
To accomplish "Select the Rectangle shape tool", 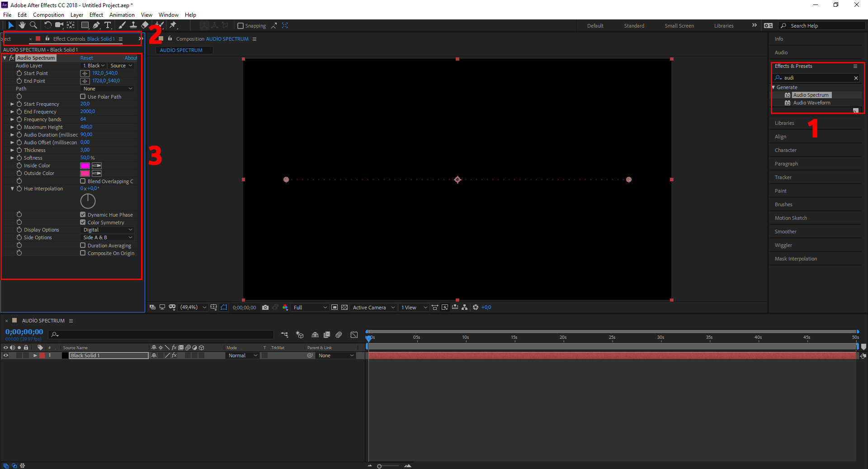I will (x=85, y=25).
